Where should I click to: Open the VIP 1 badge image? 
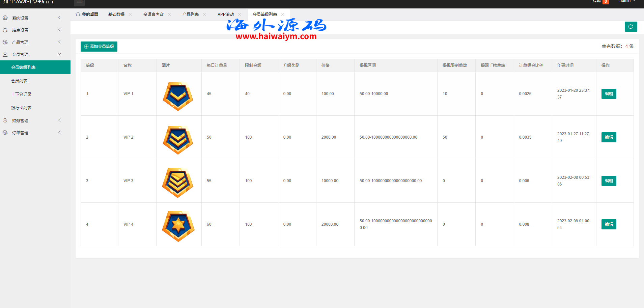tap(178, 96)
